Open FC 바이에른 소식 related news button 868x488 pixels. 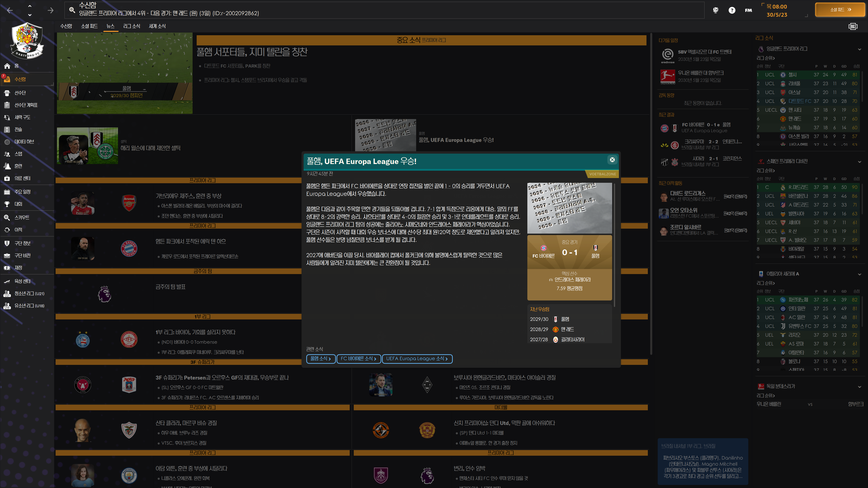click(x=359, y=359)
